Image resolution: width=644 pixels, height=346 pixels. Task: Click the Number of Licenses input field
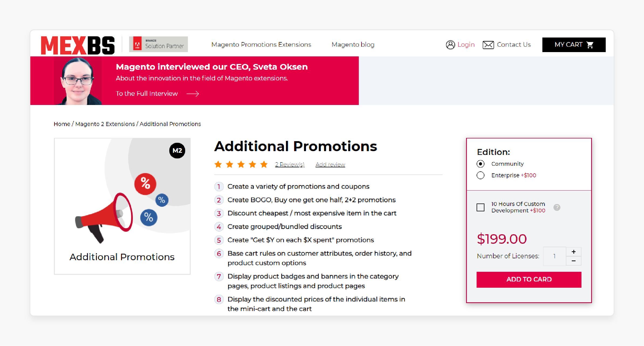click(x=555, y=256)
